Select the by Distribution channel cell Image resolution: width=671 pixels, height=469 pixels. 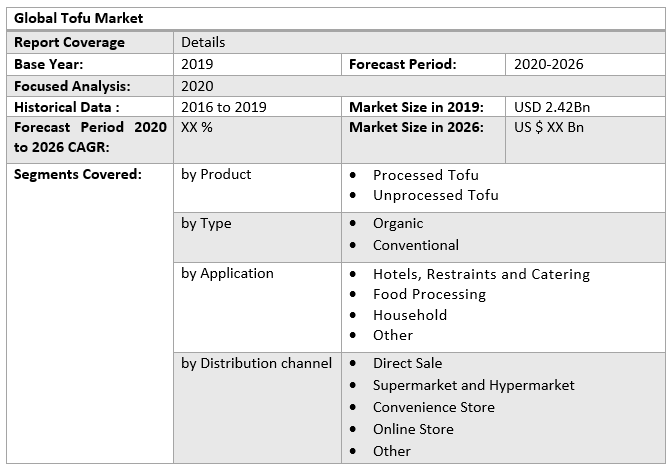coord(256,363)
